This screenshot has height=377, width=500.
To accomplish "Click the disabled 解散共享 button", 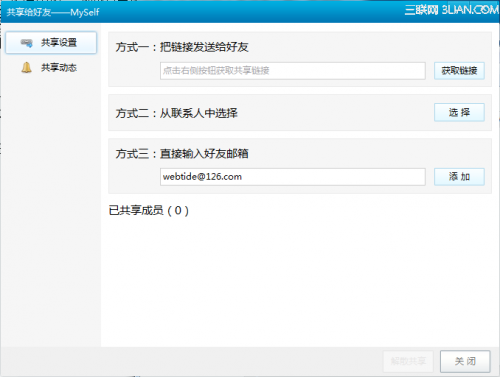I will [408, 361].
